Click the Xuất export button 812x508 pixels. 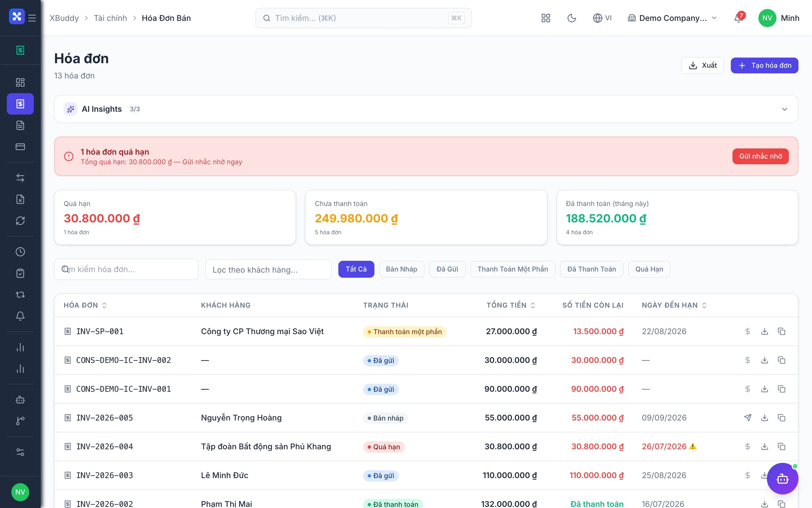pos(702,65)
